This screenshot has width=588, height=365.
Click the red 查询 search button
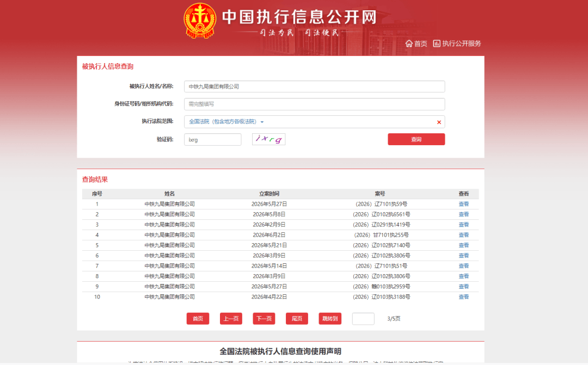[416, 139]
